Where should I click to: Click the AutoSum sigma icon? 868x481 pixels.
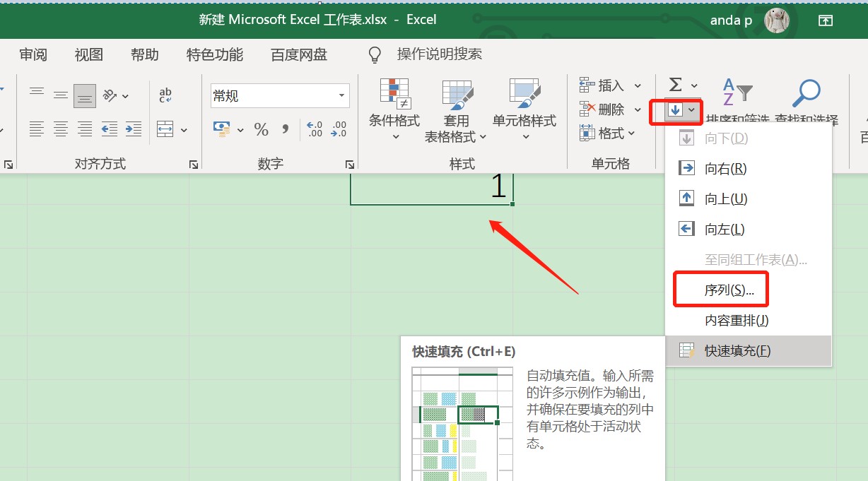coord(676,85)
